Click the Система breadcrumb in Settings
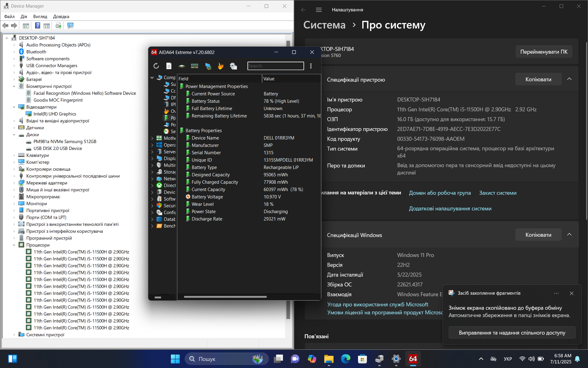588x368 pixels. 324,25
